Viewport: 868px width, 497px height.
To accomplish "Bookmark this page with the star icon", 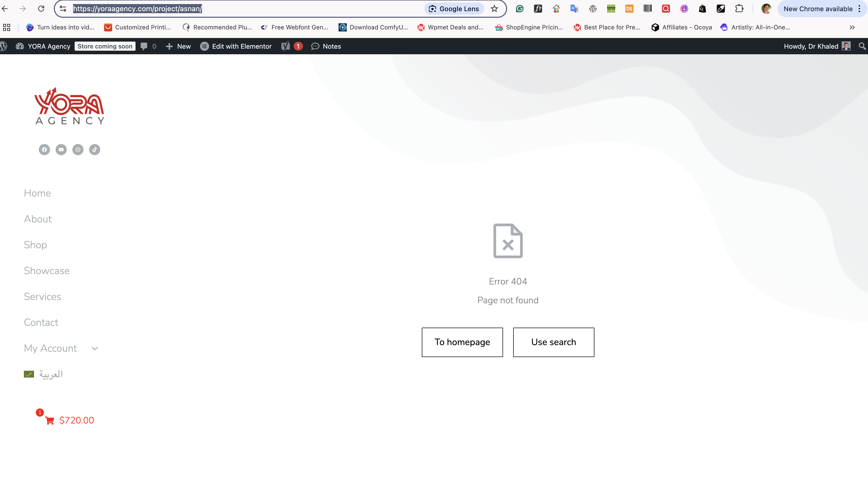I will [x=494, y=9].
